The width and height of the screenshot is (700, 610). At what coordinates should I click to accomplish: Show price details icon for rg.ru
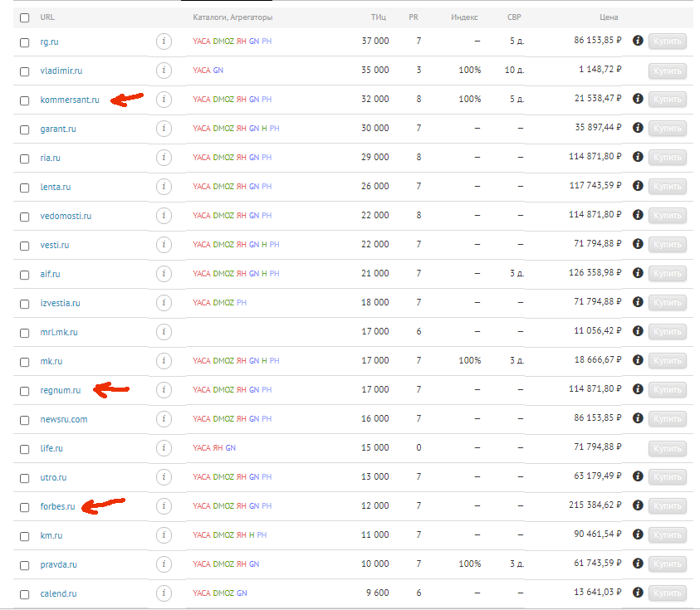click(x=638, y=41)
